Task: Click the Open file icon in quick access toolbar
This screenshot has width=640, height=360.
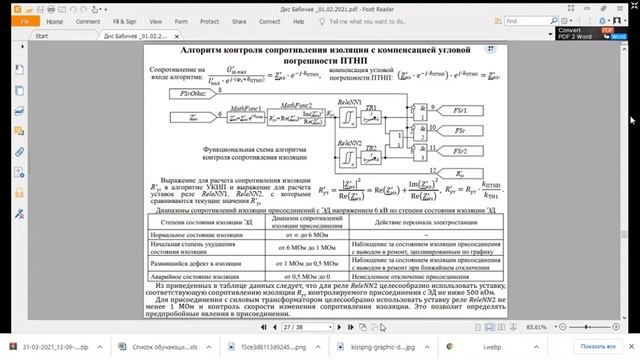Action: click(x=29, y=9)
